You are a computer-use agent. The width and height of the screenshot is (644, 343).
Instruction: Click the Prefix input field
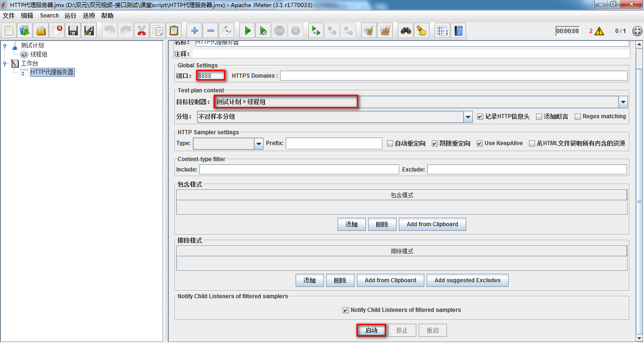tap(334, 143)
